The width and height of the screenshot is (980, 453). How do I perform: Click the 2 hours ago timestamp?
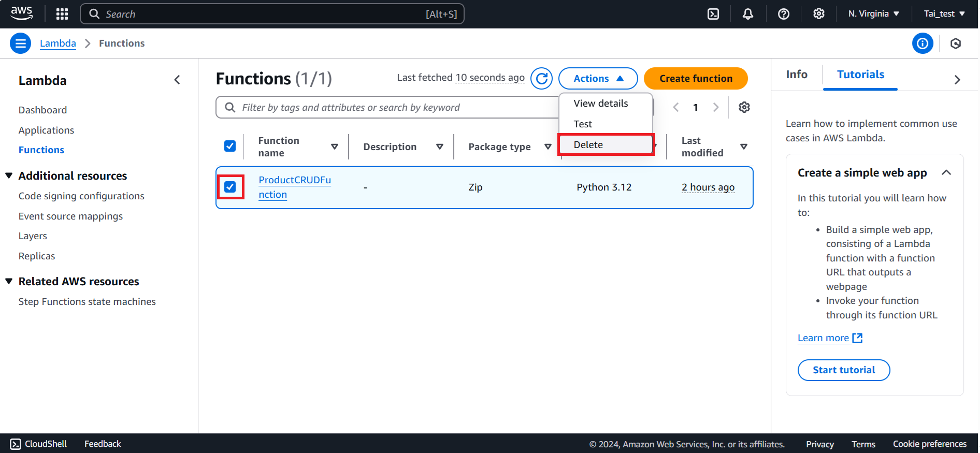(708, 187)
